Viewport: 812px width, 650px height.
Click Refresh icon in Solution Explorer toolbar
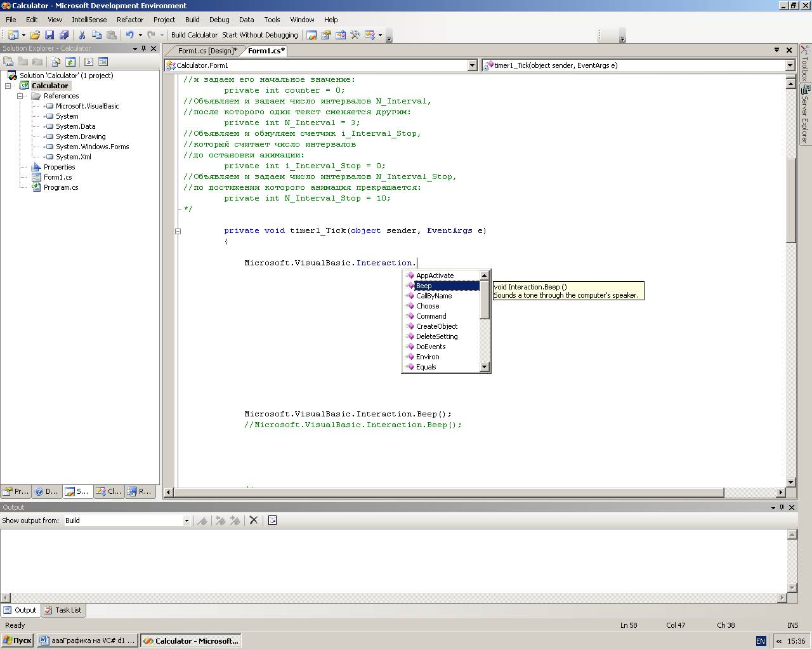point(70,62)
